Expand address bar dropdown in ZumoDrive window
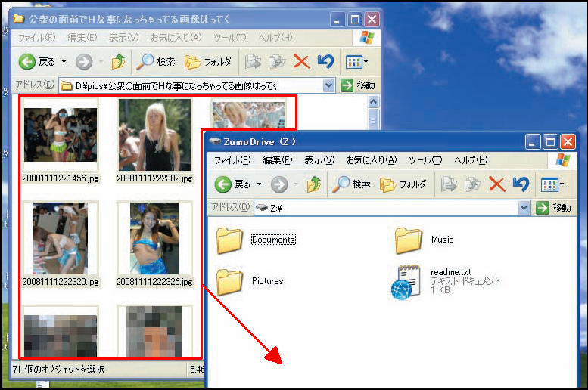This screenshot has width=588, height=390. tap(524, 208)
